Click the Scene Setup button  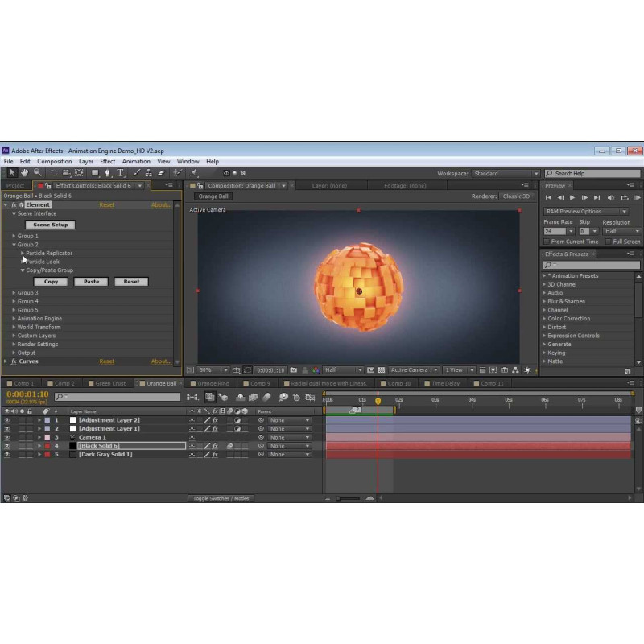pyautogui.click(x=50, y=225)
